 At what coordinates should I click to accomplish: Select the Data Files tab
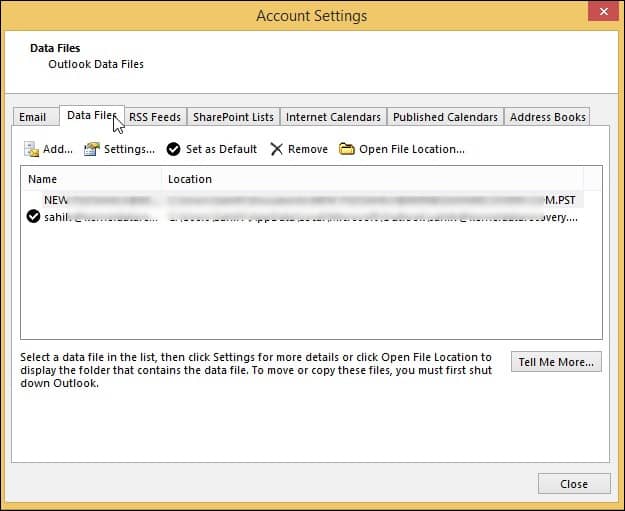click(x=92, y=116)
